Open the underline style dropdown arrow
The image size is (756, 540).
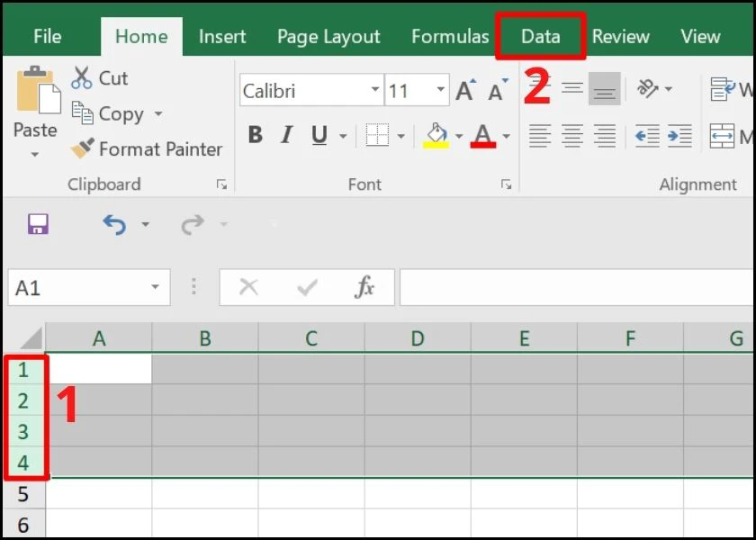click(x=343, y=137)
